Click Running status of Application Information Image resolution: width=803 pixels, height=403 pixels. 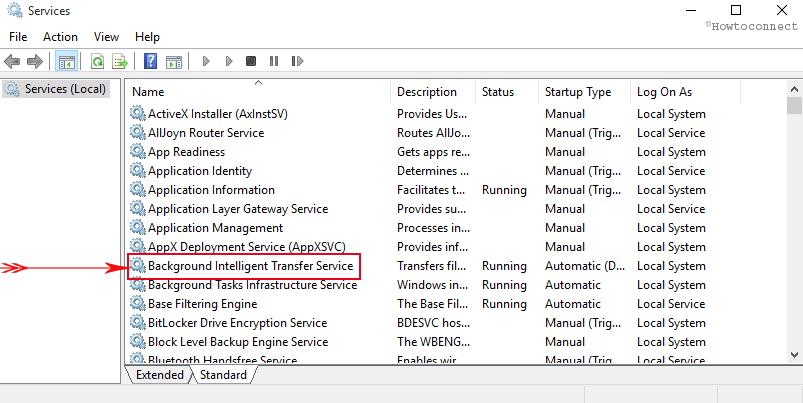click(504, 189)
